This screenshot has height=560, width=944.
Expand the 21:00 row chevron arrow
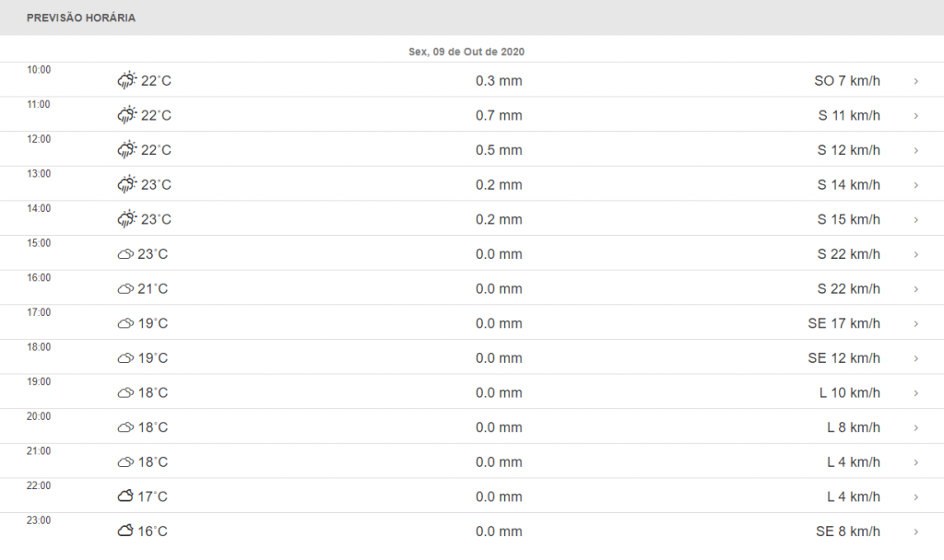915,462
